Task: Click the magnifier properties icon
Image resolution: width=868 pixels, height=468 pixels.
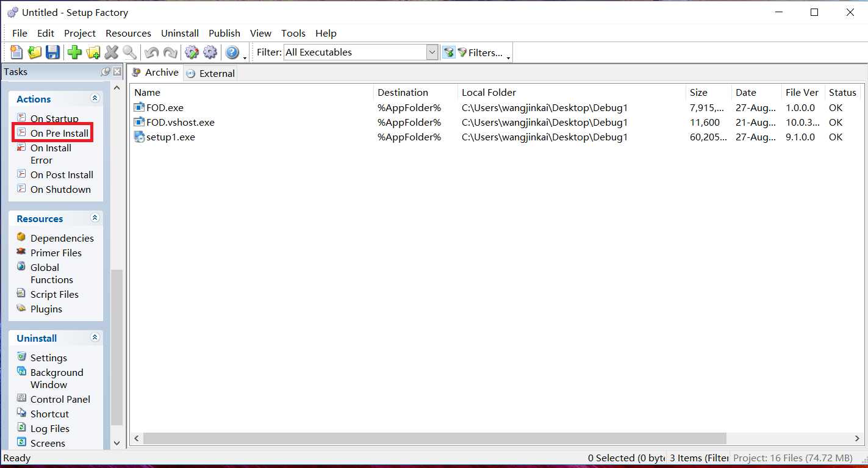Action: (129, 52)
